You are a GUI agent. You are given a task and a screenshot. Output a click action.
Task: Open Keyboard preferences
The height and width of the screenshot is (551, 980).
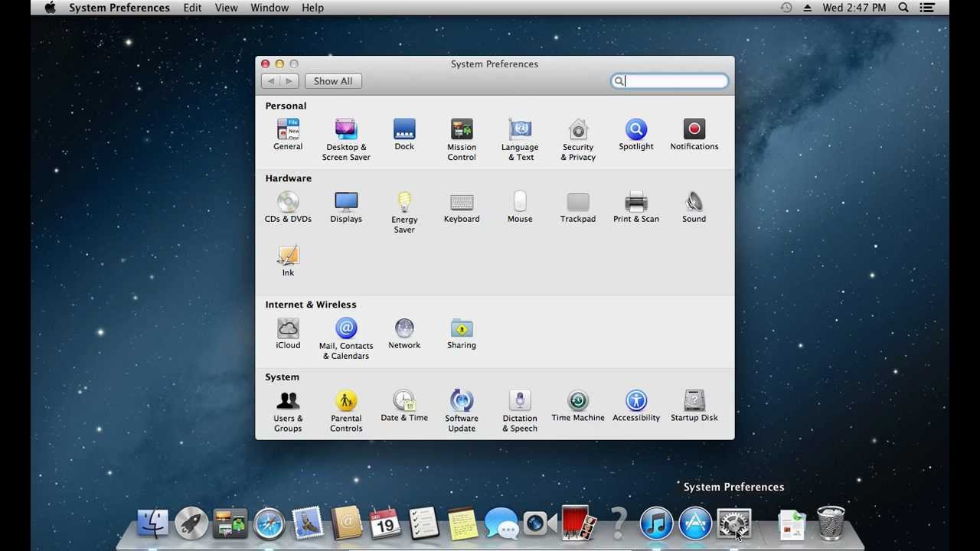462,207
